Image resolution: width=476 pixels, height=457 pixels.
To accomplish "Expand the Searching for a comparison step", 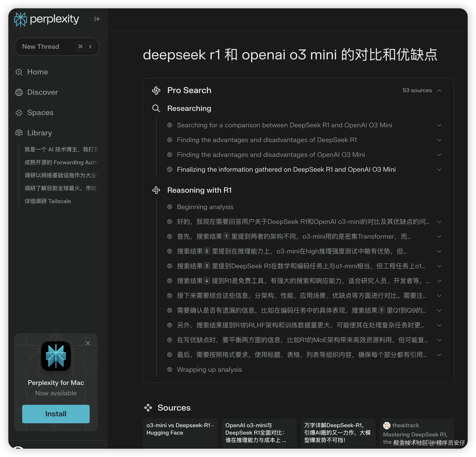I will tap(439, 125).
